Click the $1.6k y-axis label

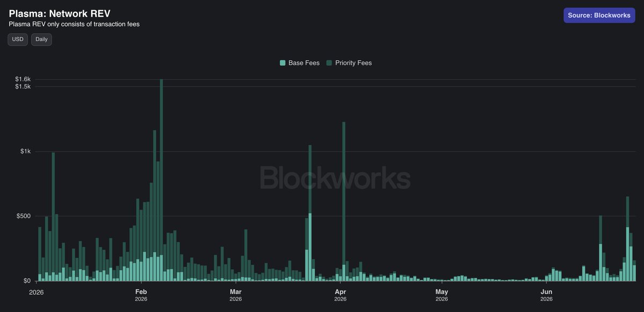pyautogui.click(x=23, y=79)
